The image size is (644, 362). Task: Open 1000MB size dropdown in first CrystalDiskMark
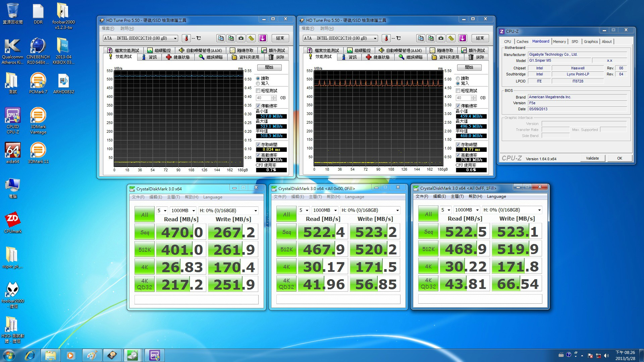[x=183, y=210]
